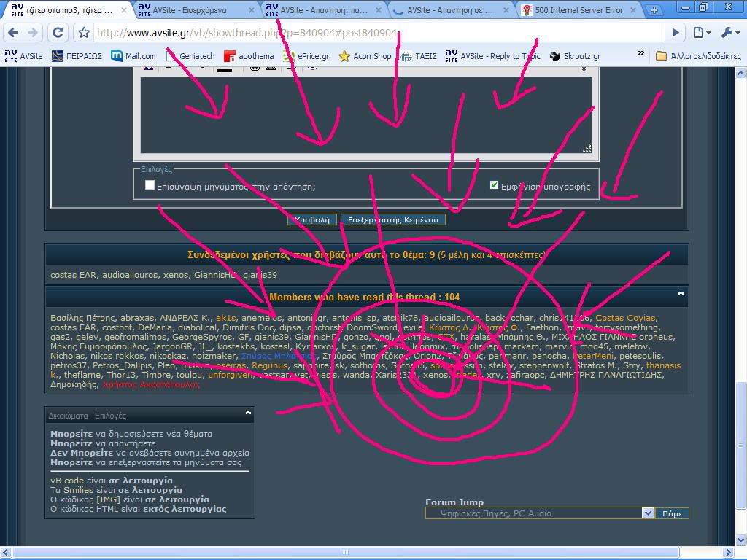Open the Geniatech bookmark
Viewport: 747px width, 560px height.
[190, 56]
